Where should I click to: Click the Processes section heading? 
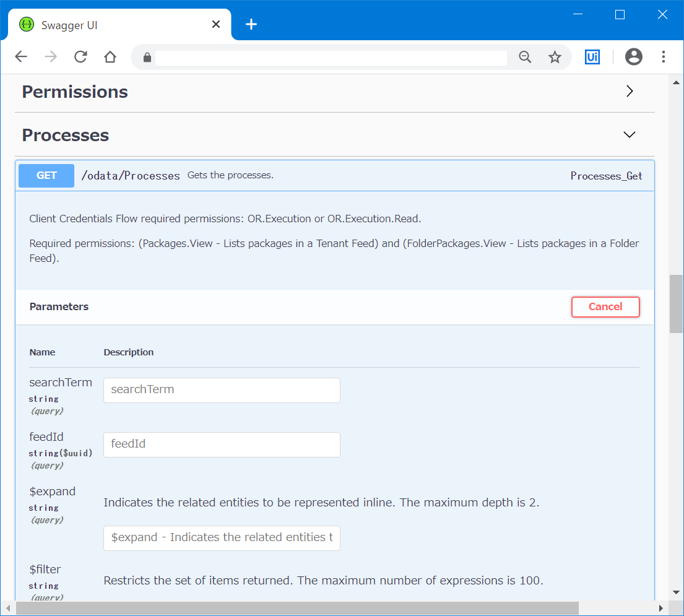click(x=66, y=135)
